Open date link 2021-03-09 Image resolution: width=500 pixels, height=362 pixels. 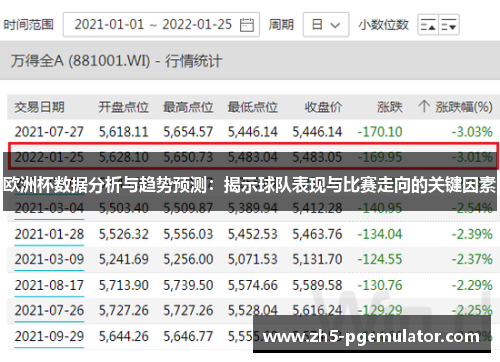point(49,259)
